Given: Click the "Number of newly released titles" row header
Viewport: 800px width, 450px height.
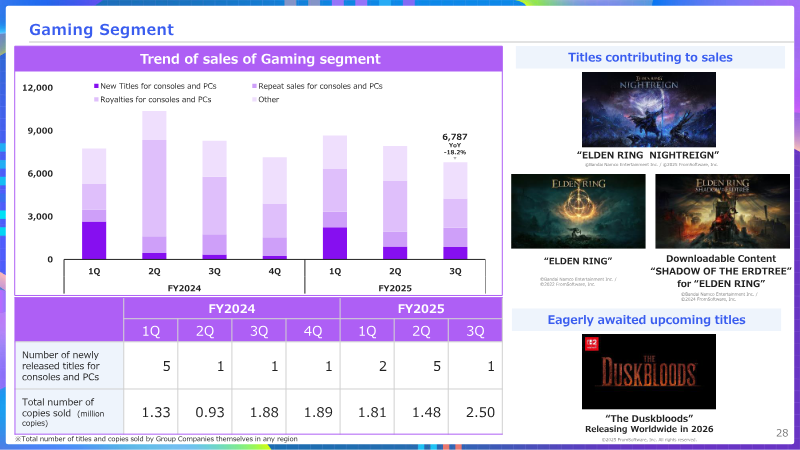Looking at the screenshot, I should coord(69,365).
